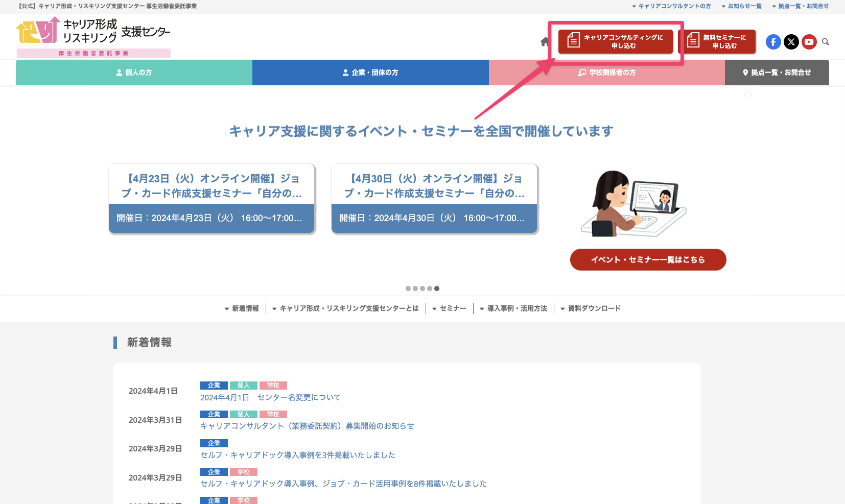Click the X (Twitter) icon

(791, 42)
